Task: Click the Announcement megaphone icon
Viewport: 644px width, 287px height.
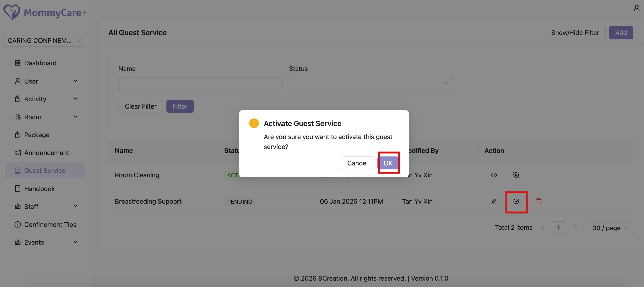Action: coord(17,153)
